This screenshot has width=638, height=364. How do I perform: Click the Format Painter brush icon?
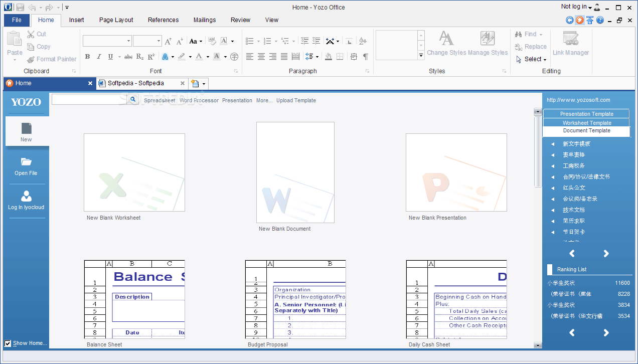click(x=31, y=59)
